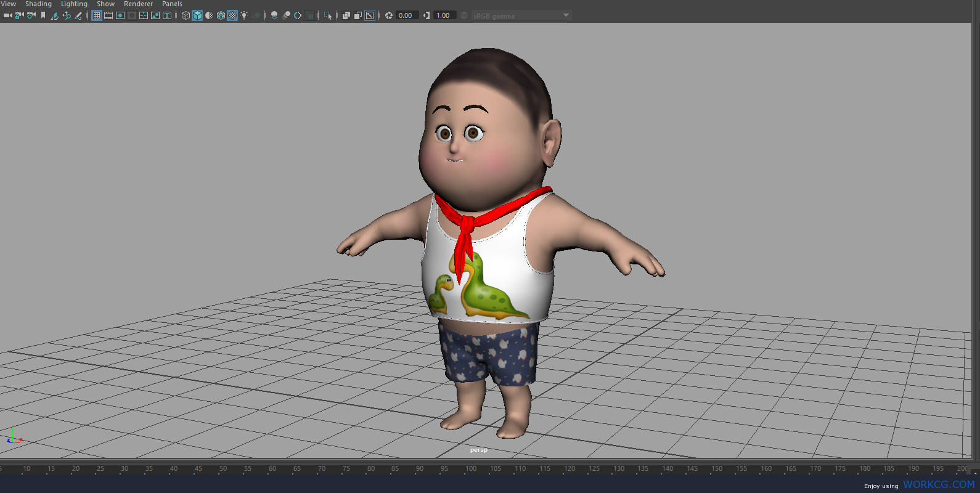The width and height of the screenshot is (980, 493).
Task: Click the Exposure aperture icon
Action: (x=389, y=15)
